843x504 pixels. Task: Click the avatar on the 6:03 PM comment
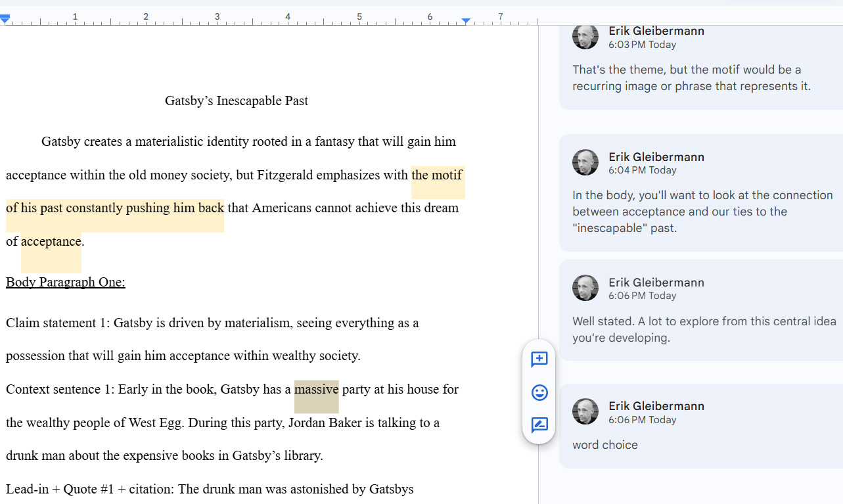[585, 37]
